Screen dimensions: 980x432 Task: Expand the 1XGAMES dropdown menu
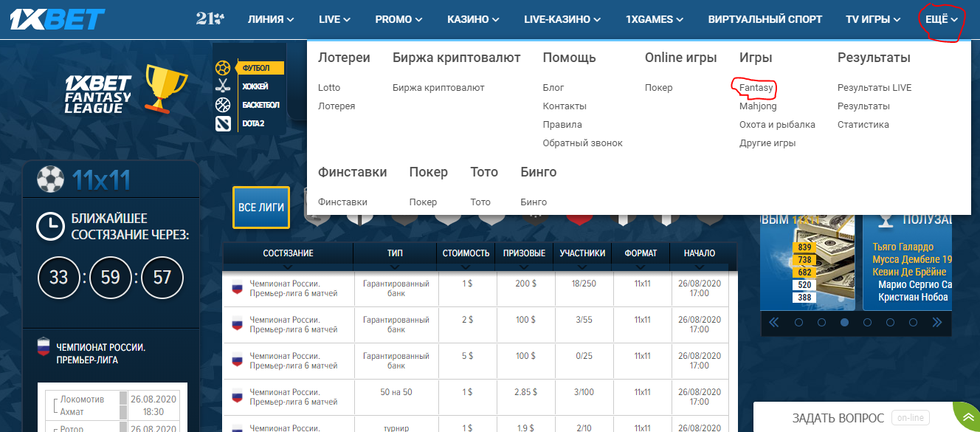(655, 19)
